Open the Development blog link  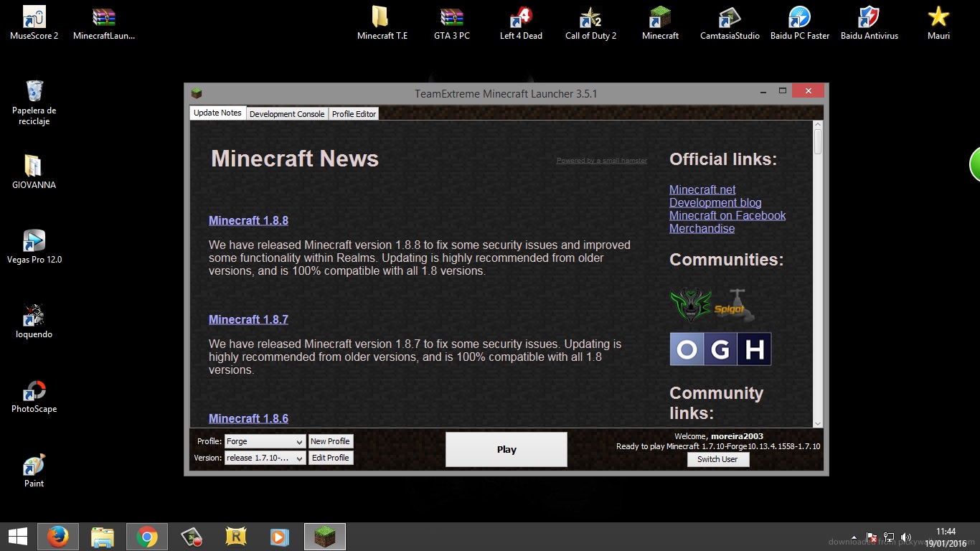coord(715,202)
